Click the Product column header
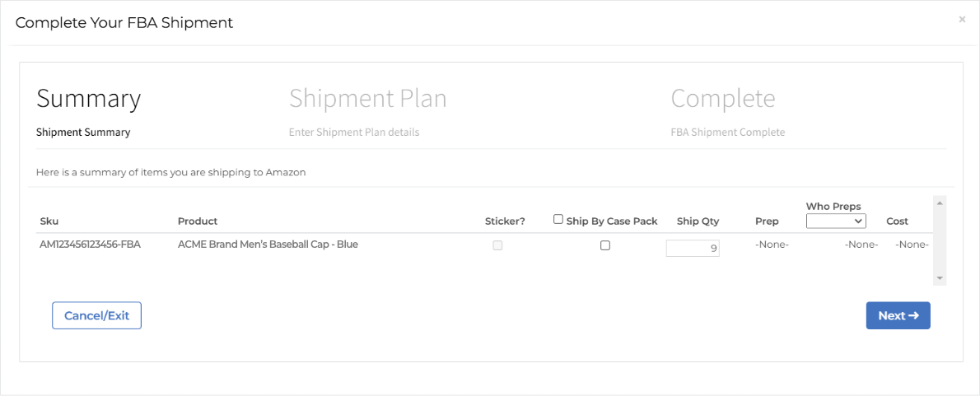The height and width of the screenshot is (396, 980). 198,221
